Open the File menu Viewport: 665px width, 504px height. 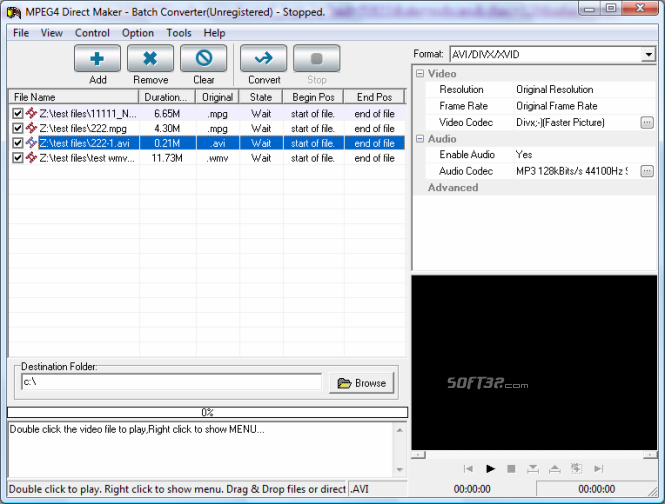click(x=21, y=33)
